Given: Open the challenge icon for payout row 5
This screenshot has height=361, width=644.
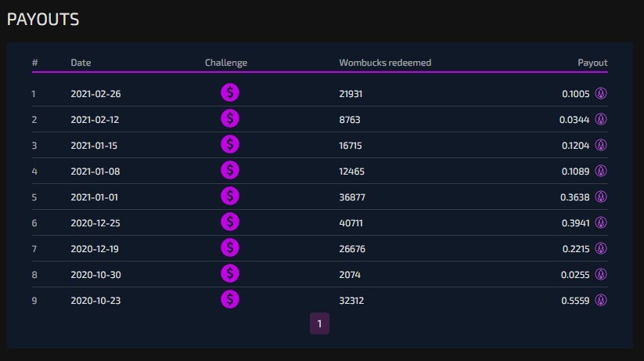Looking at the screenshot, I should (x=229, y=196).
